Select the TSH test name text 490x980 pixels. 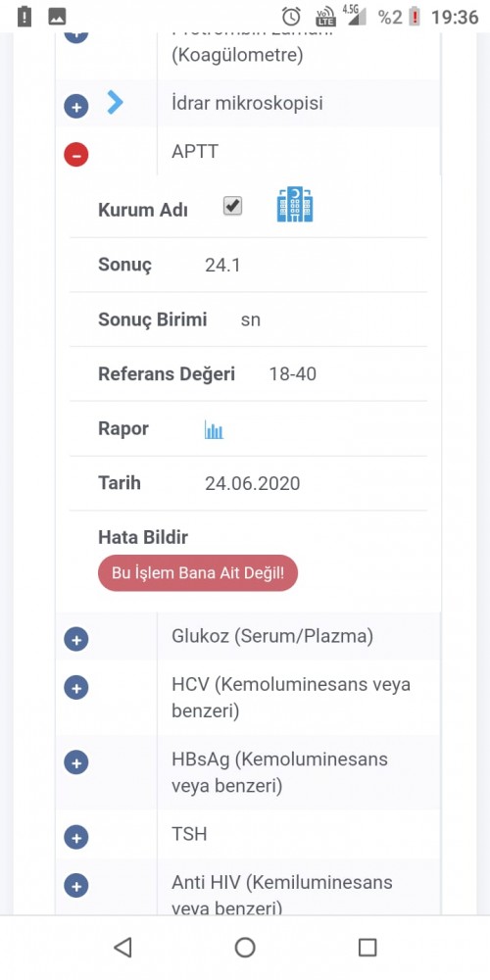click(189, 834)
